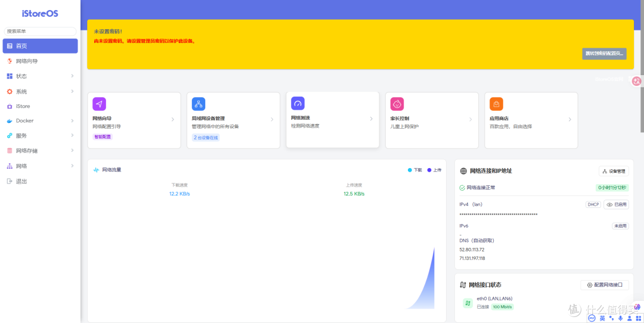644x323 pixels.
Task: Click the 0小时1分12秒 uptime badge
Action: (612, 188)
